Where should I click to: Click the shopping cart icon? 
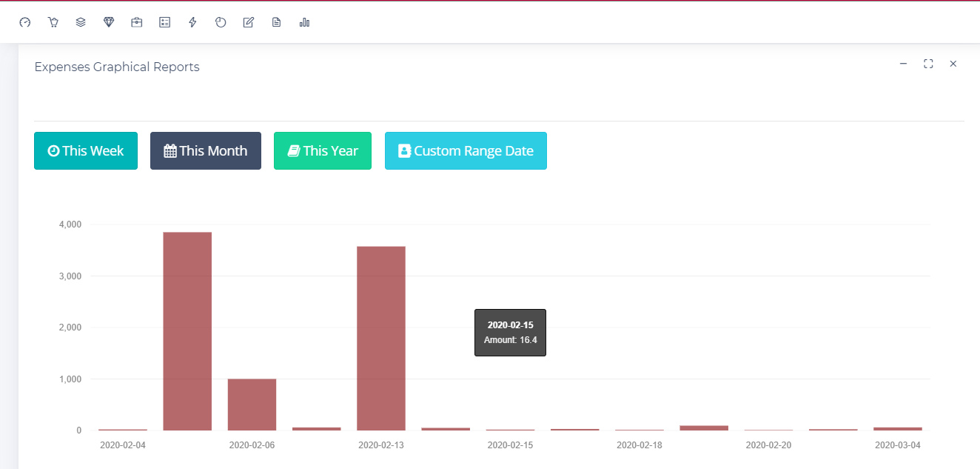(53, 22)
